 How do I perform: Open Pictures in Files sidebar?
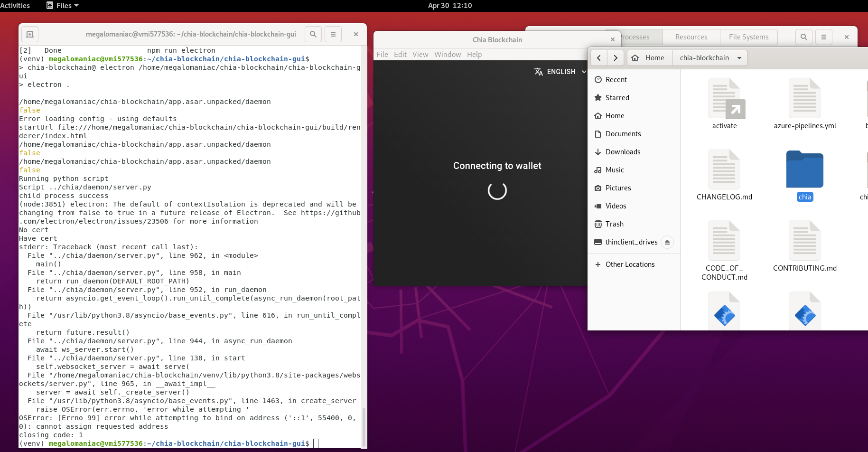(634, 188)
